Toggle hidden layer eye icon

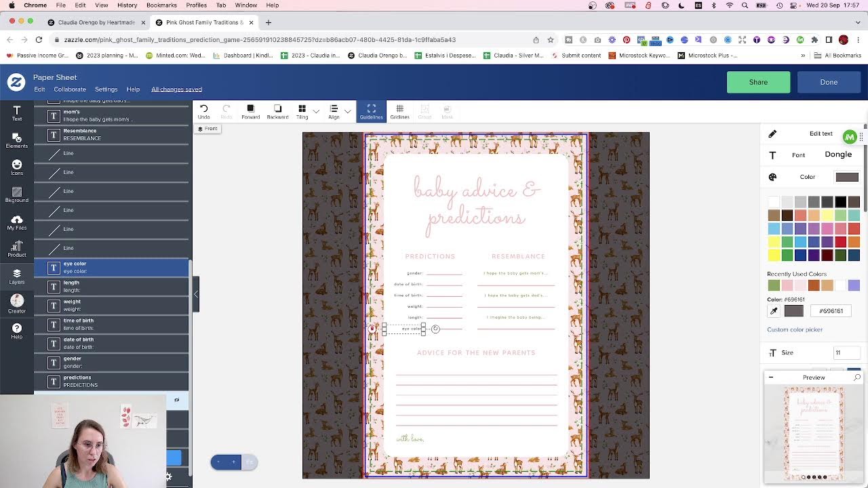tap(177, 400)
